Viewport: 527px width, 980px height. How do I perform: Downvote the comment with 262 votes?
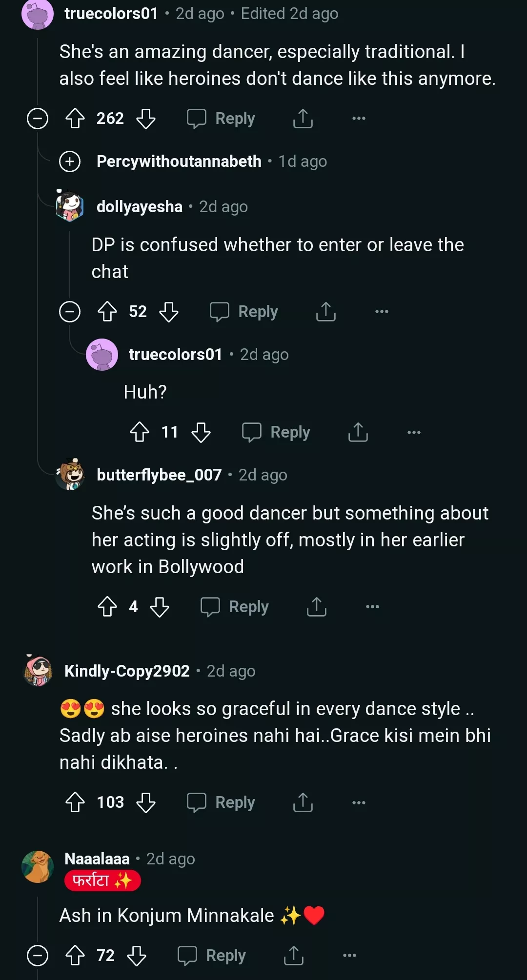(x=145, y=119)
